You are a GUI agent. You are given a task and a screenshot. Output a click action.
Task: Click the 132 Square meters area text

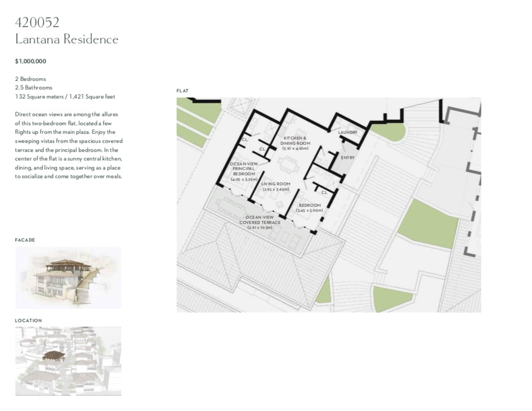65,96
